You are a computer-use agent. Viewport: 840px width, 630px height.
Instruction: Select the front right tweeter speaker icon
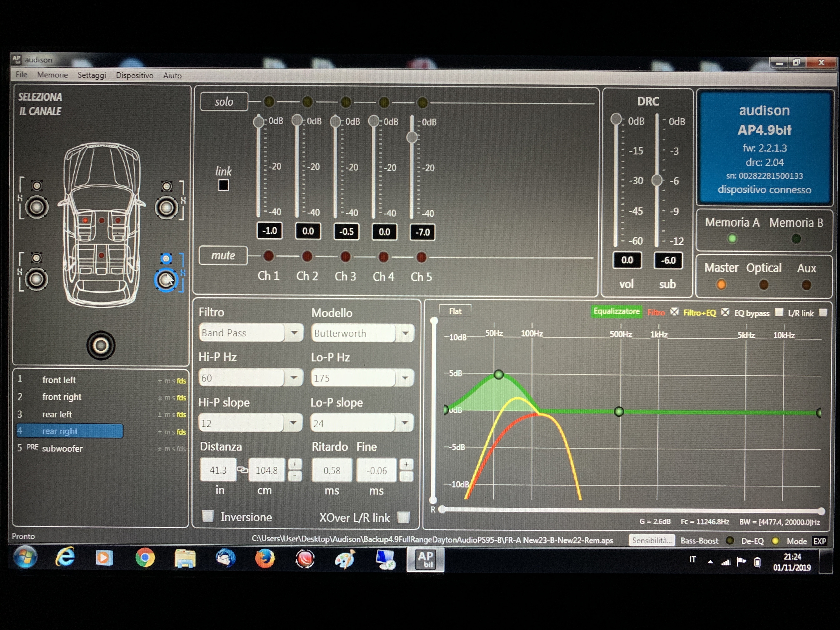pyautogui.click(x=166, y=186)
